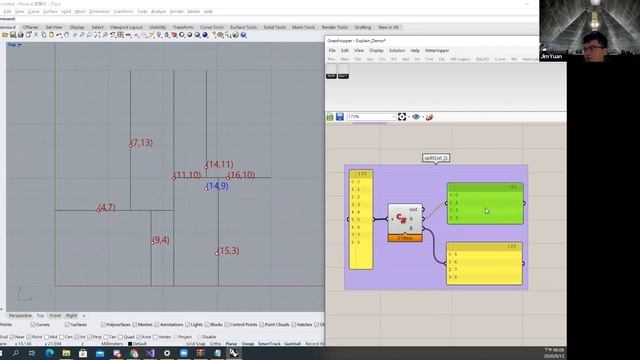Click the Copy icon in Rhino toolbar

coord(44,35)
